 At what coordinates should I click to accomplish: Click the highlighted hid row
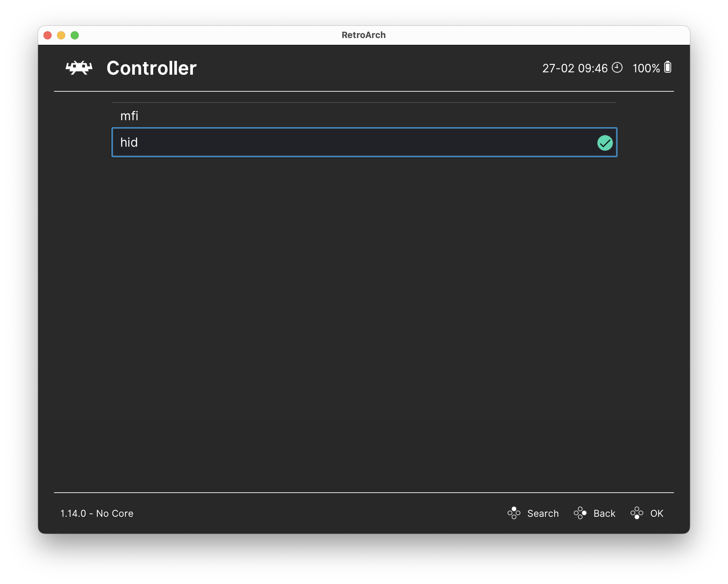click(x=363, y=142)
